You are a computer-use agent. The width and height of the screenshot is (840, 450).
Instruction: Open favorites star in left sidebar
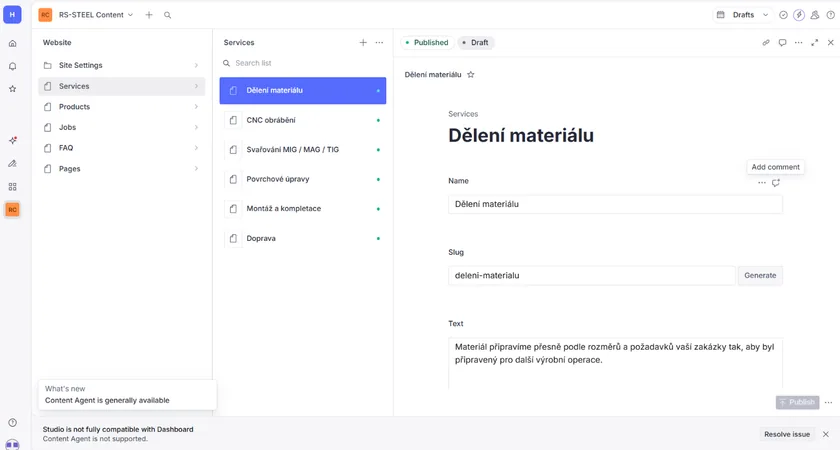12,89
